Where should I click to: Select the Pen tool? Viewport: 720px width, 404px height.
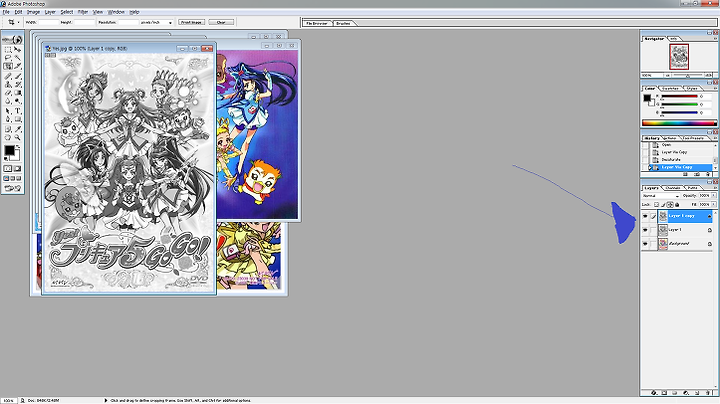tap(7, 119)
